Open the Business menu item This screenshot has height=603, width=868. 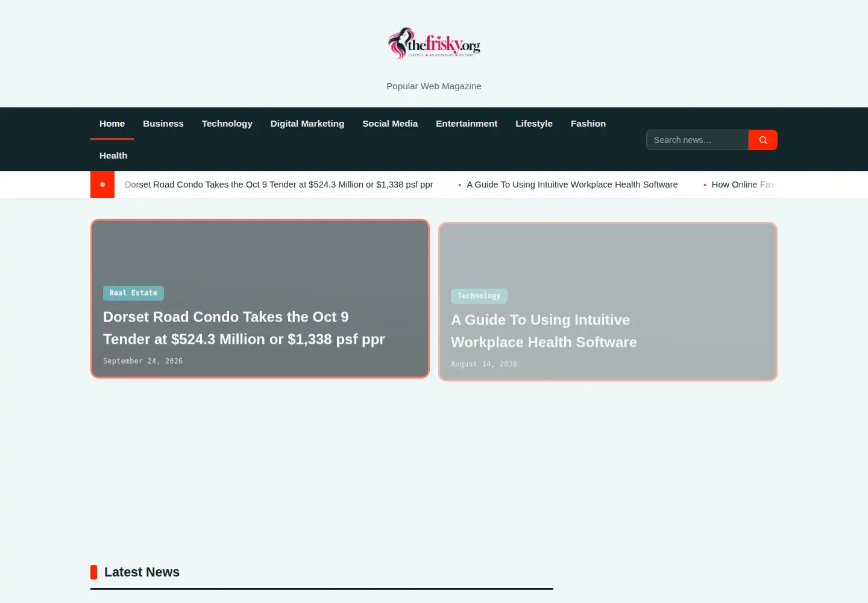[163, 124]
